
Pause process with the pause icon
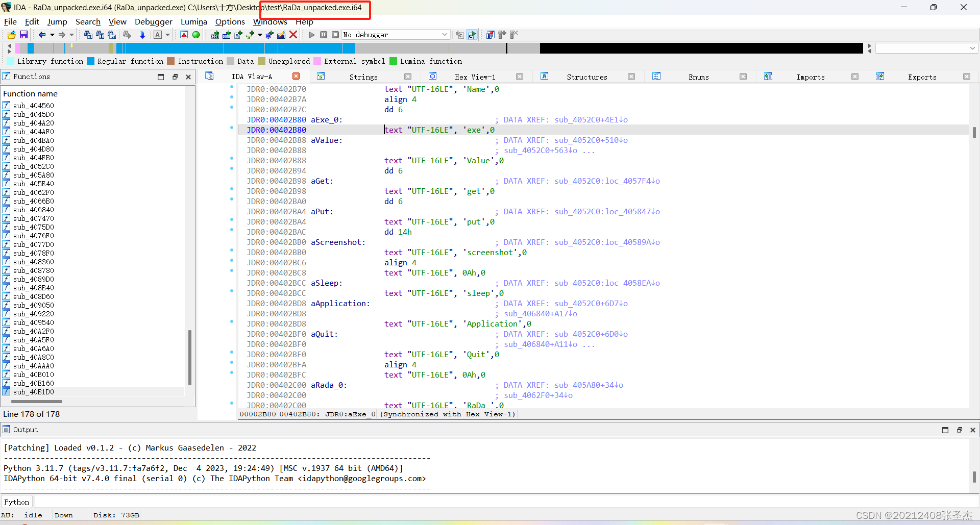[324, 35]
